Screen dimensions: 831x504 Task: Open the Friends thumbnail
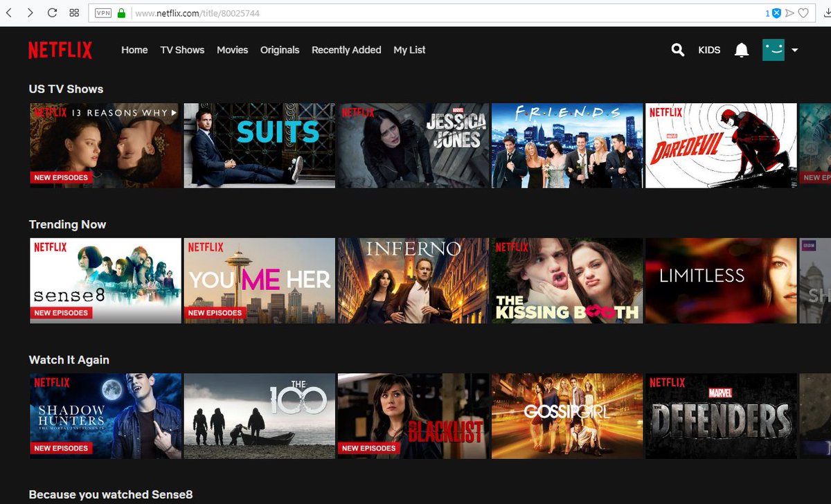567,145
